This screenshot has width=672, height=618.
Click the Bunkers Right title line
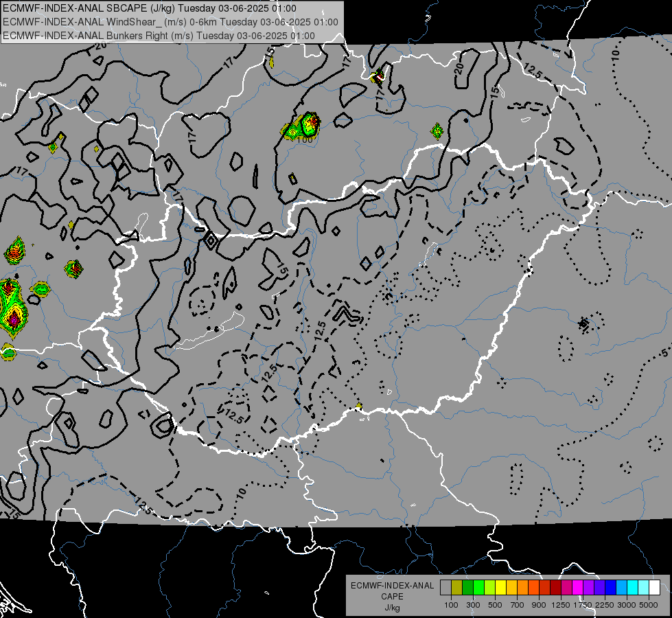pos(159,36)
